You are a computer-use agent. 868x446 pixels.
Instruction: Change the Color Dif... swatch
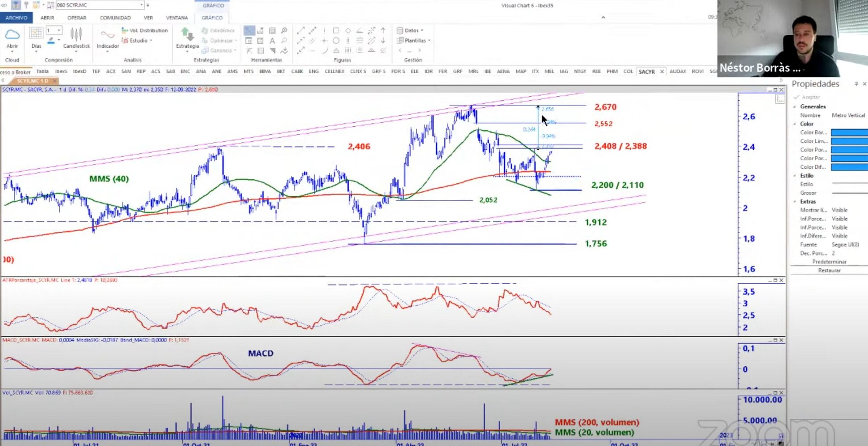[x=849, y=167]
